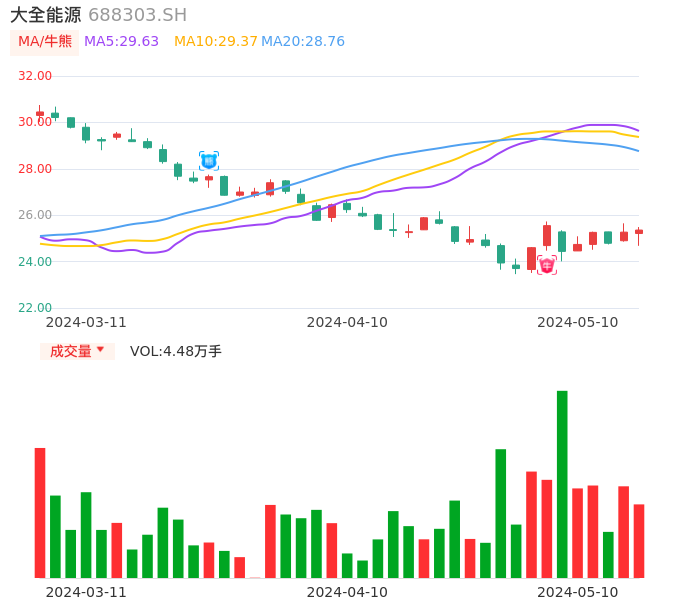Click the 28.00 price axis label
Screen dimensions: 686x606
pyautogui.click(x=35, y=169)
